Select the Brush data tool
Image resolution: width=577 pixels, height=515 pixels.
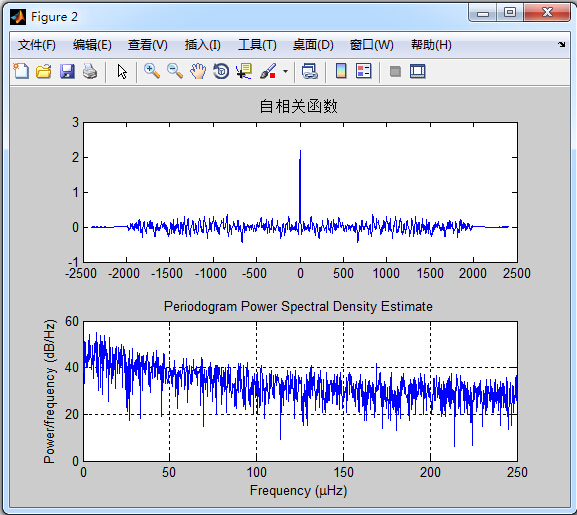[x=268, y=71]
